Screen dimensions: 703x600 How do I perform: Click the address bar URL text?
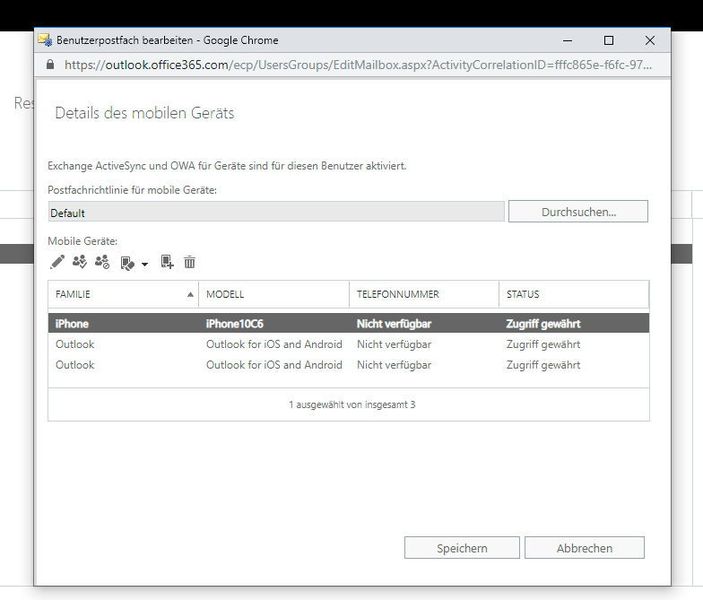[358, 65]
